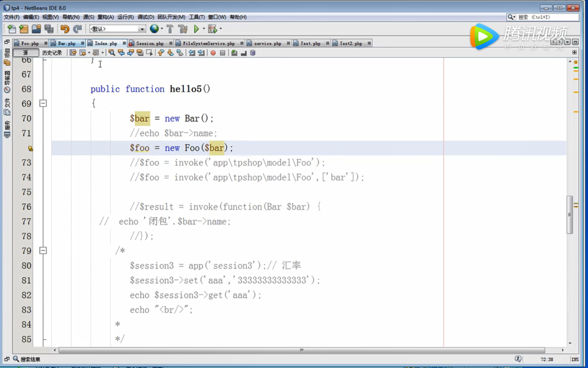Open the document list dropdown beside the tabs
This screenshot has width=588, height=368.
[x=567, y=42]
